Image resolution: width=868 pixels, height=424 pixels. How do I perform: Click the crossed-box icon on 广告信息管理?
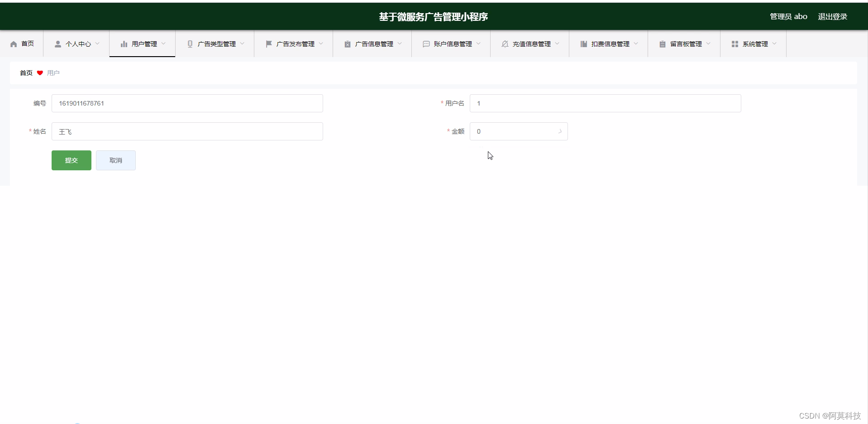point(347,44)
